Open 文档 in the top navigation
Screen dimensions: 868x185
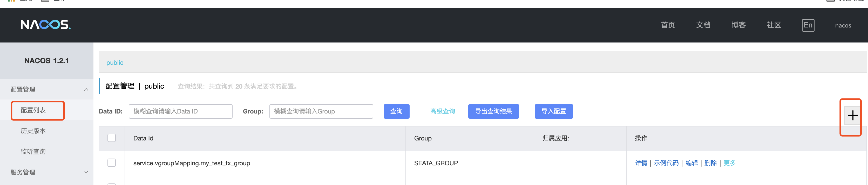703,25
